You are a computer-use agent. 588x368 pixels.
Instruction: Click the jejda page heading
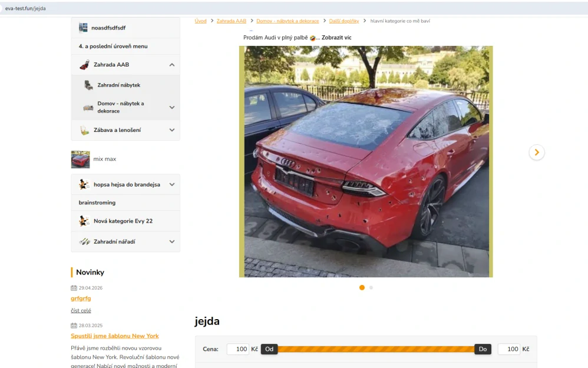(207, 321)
